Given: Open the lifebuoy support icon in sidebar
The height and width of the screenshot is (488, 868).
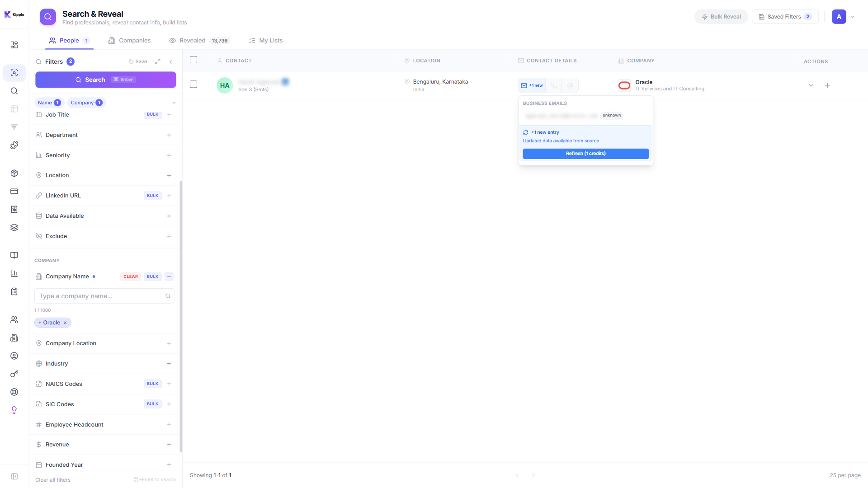Looking at the screenshot, I should 14,392.
